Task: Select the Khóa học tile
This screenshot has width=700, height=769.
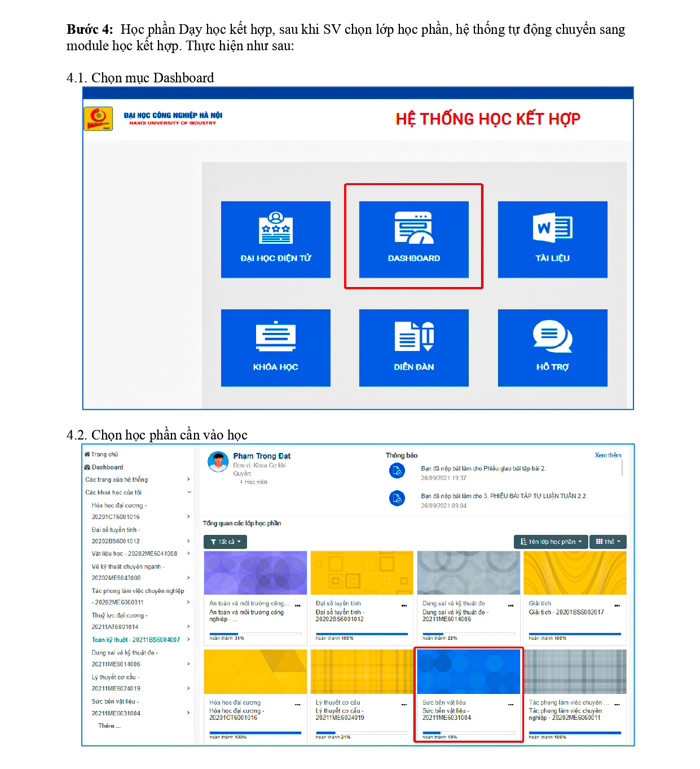Action: tap(275, 348)
